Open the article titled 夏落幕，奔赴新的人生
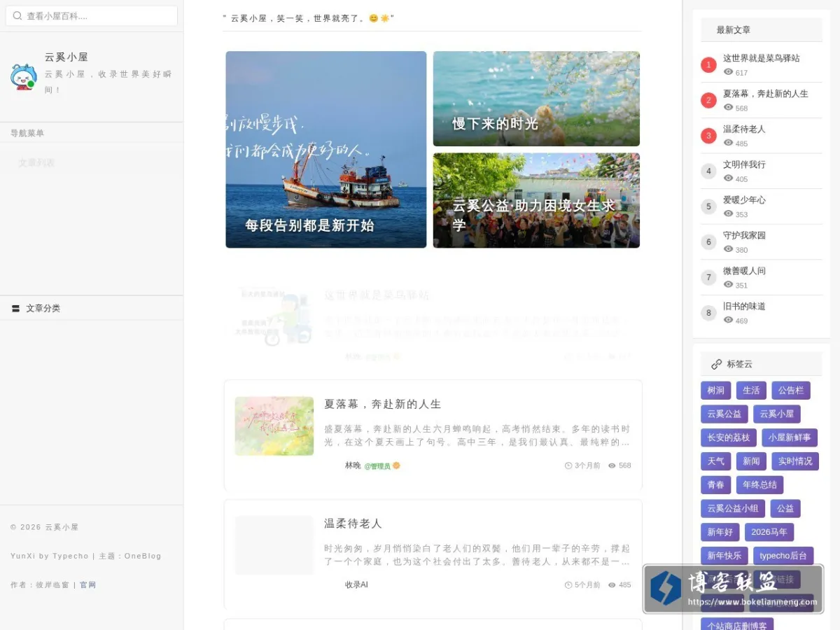840x630 pixels. coord(383,404)
